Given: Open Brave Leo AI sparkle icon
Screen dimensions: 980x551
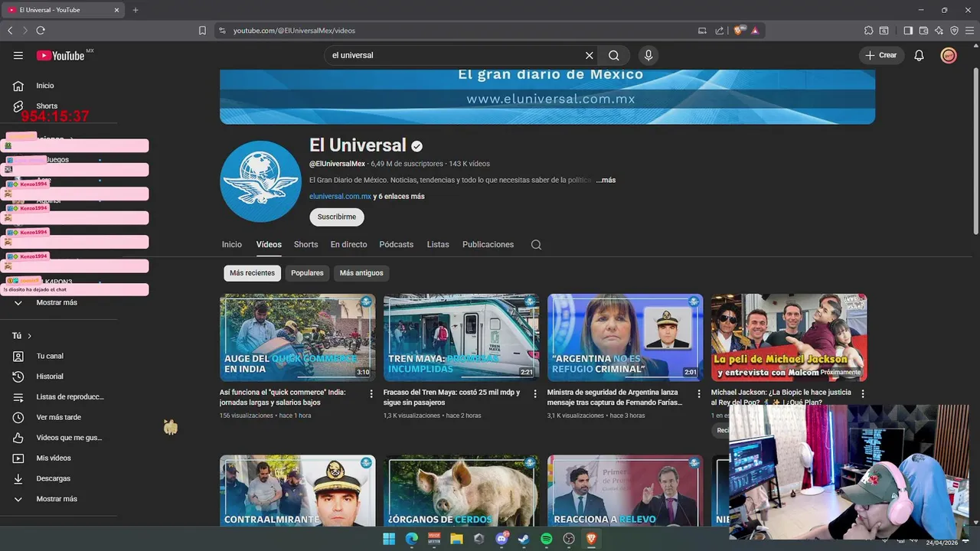Looking at the screenshot, I should (x=939, y=31).
